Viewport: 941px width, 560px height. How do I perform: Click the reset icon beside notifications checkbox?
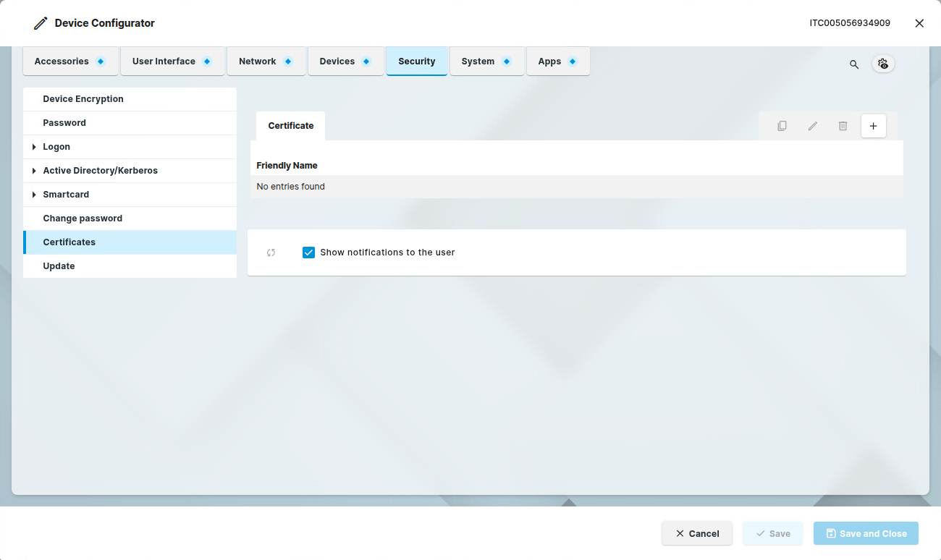coord(271,253)
